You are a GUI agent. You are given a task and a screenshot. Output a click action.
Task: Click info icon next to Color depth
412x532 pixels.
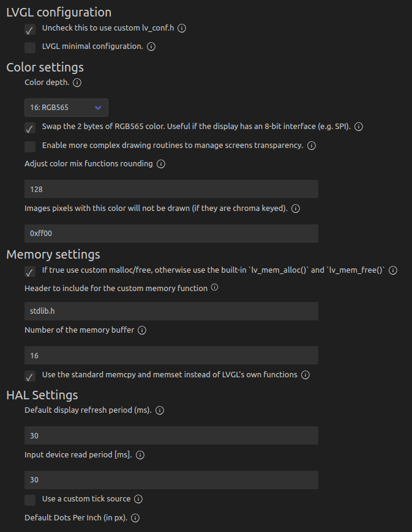tap(77, 83)
